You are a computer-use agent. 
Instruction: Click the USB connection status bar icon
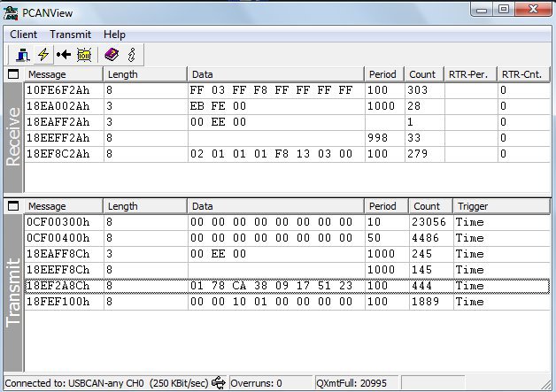219,383
